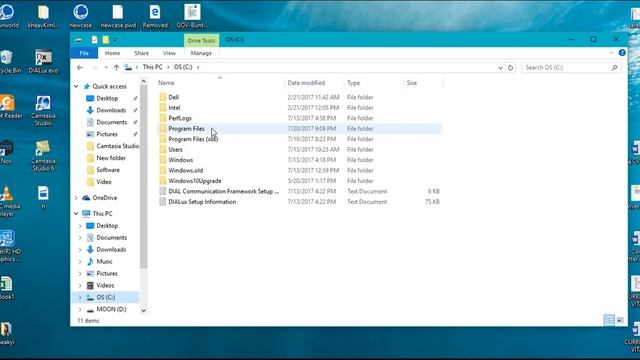
Task: Open customize quick access toolbar dropdown
Action: coord(115,40)
